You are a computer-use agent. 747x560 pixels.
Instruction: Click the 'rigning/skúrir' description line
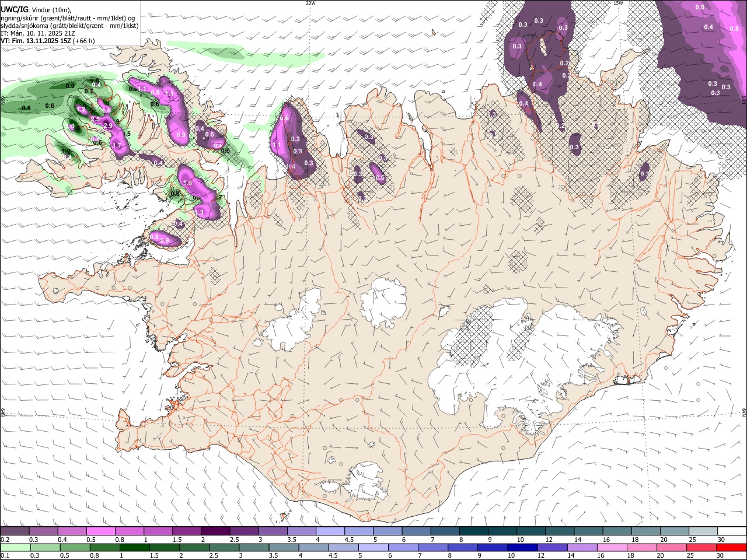[68, 18]
